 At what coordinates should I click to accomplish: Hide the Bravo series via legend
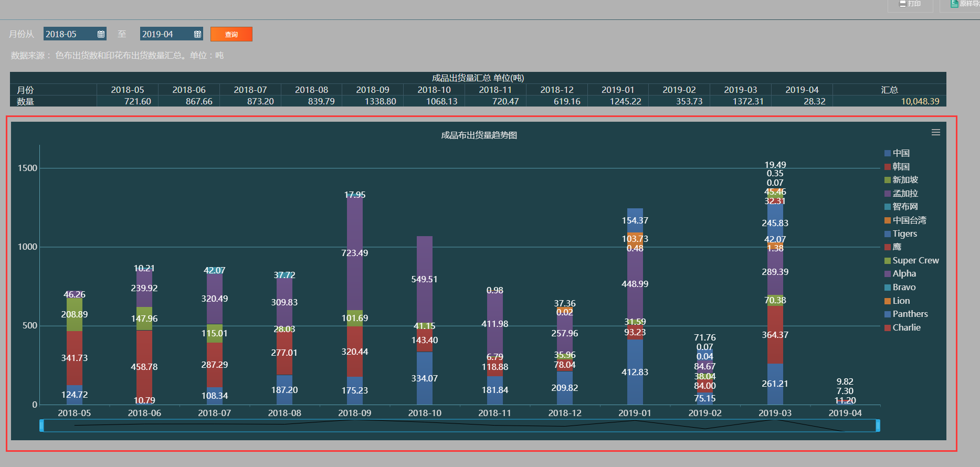point(900,288)
